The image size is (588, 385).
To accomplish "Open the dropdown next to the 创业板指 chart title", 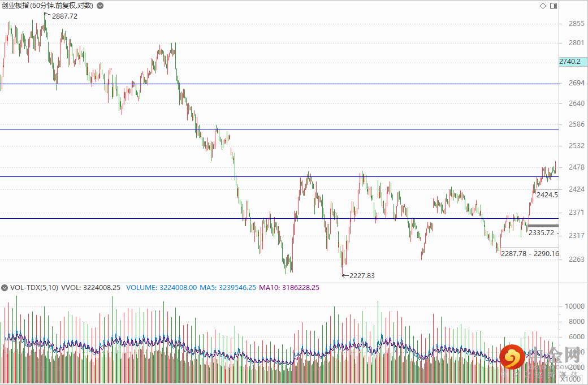I will 100,6.
